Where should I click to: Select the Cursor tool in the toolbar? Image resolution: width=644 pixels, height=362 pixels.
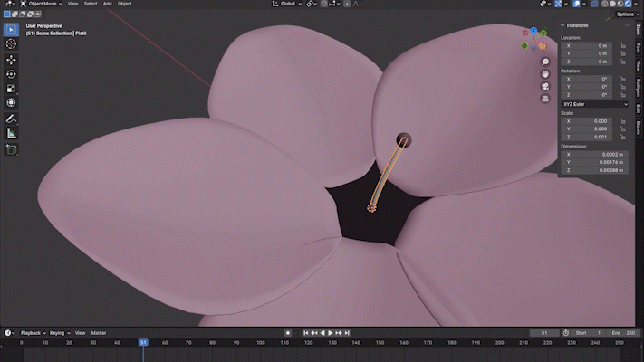tap(11, 43)
